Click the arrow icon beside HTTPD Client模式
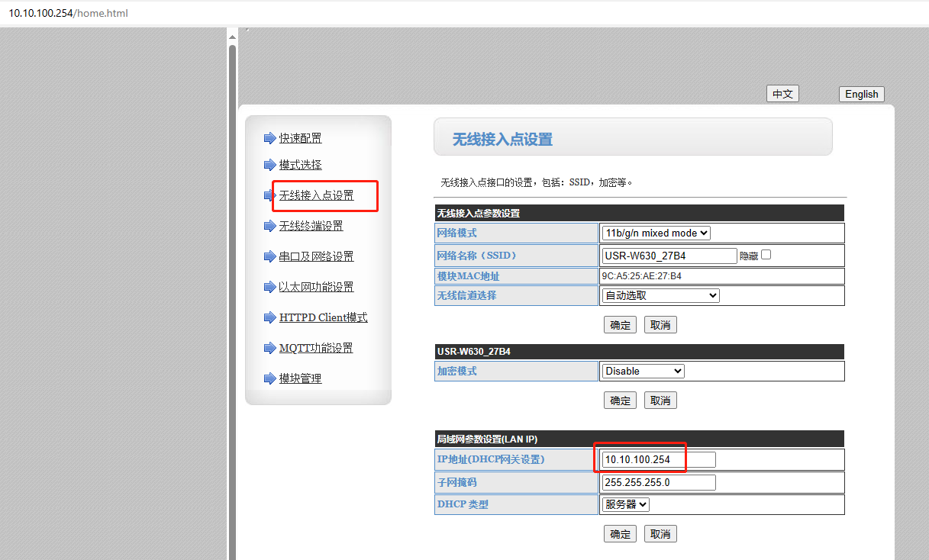The image size is (929, 560). (269, 317)
